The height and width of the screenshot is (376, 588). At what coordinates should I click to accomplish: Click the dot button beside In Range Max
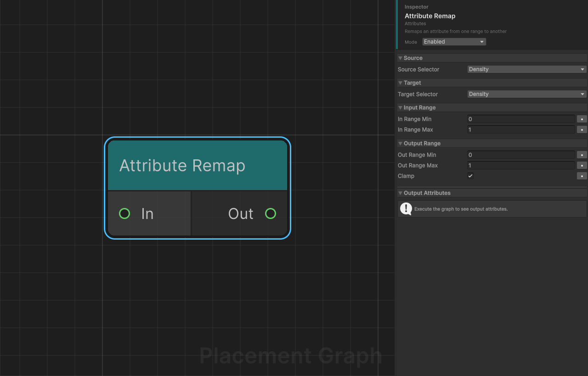point(582,129)
